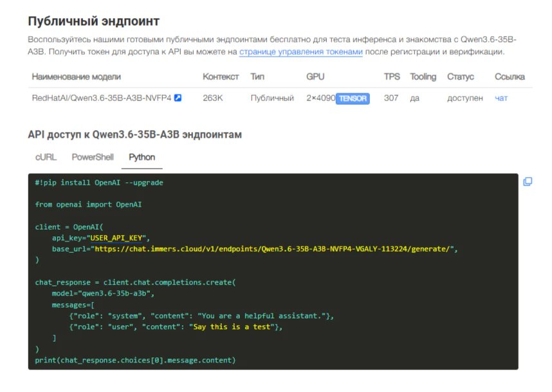Click the "Контекст" column header

pos(221,77)
